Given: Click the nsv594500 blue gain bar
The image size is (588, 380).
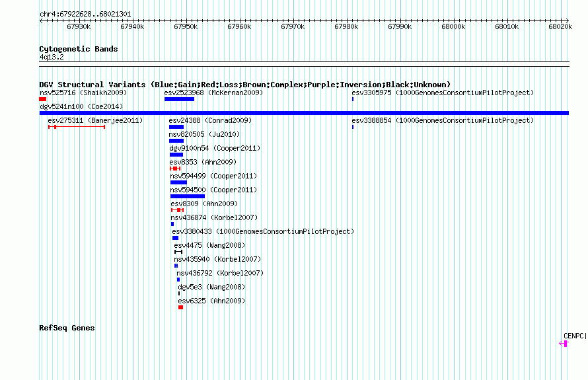Looking at the screenshot, I should 188,196.
